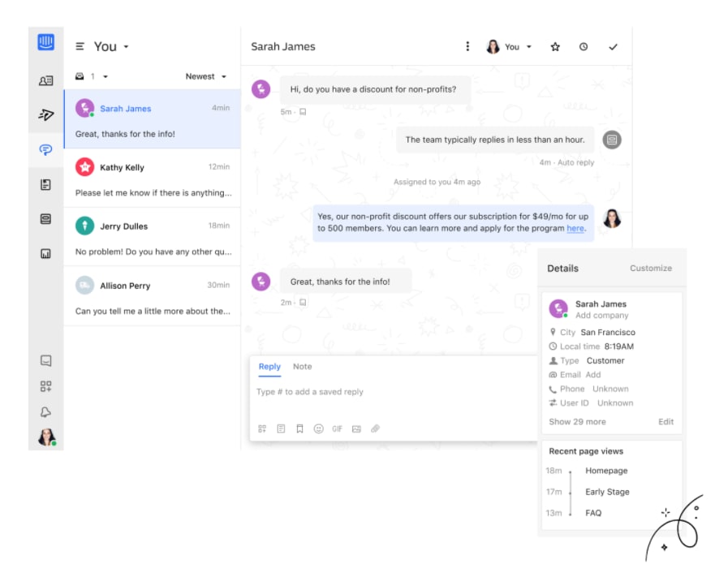This screenshot has height=581, width=728.
Task: Insert an article via composer document icon
Action: coord(281,428)
